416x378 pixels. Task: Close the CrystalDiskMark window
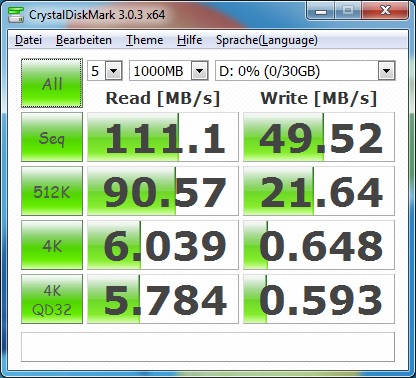(386, 11)
